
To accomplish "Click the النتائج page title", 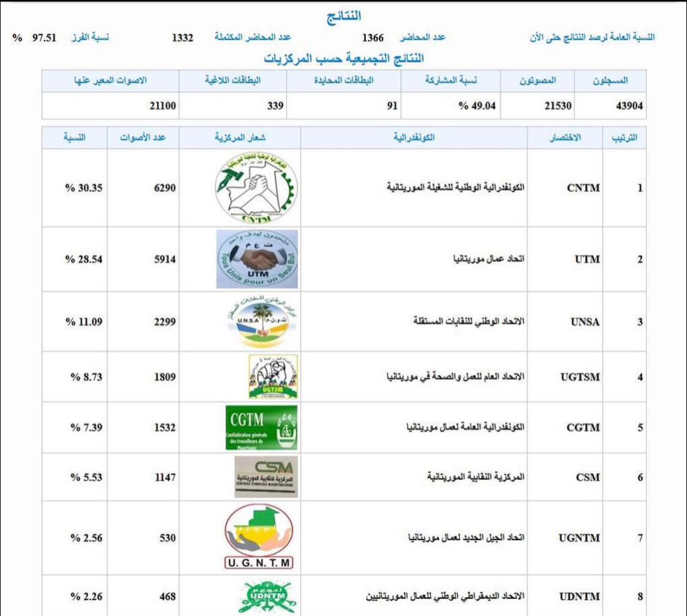I will [343, 17].
